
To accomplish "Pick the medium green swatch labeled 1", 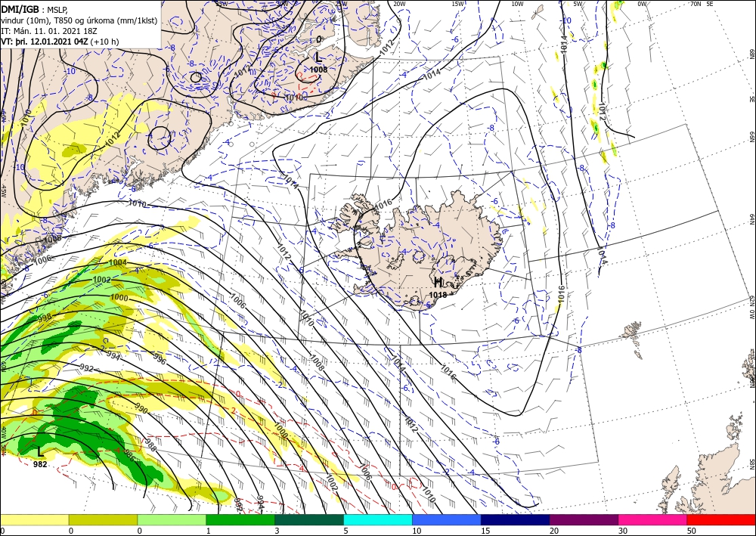I will [240, 519].
